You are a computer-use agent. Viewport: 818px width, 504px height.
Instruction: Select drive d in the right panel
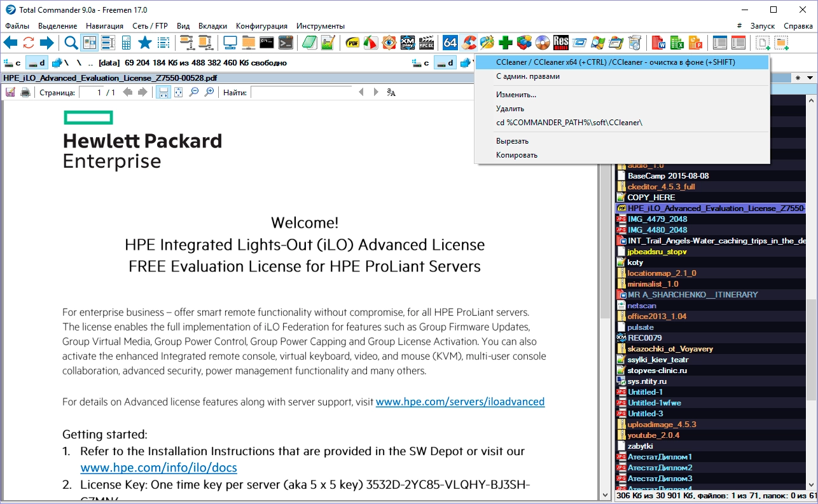click(x=445, y=63)
